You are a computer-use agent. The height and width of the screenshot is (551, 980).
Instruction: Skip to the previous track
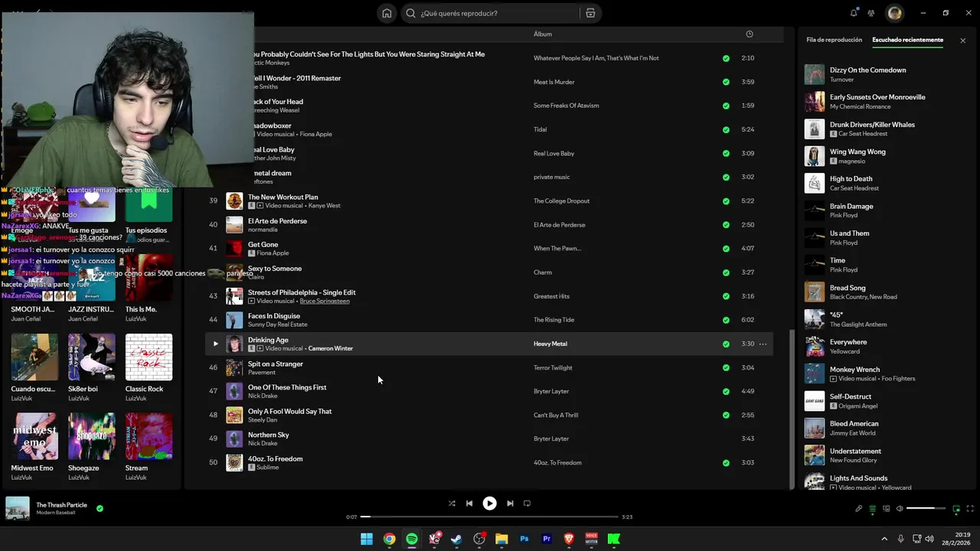[x=469, y=504]
